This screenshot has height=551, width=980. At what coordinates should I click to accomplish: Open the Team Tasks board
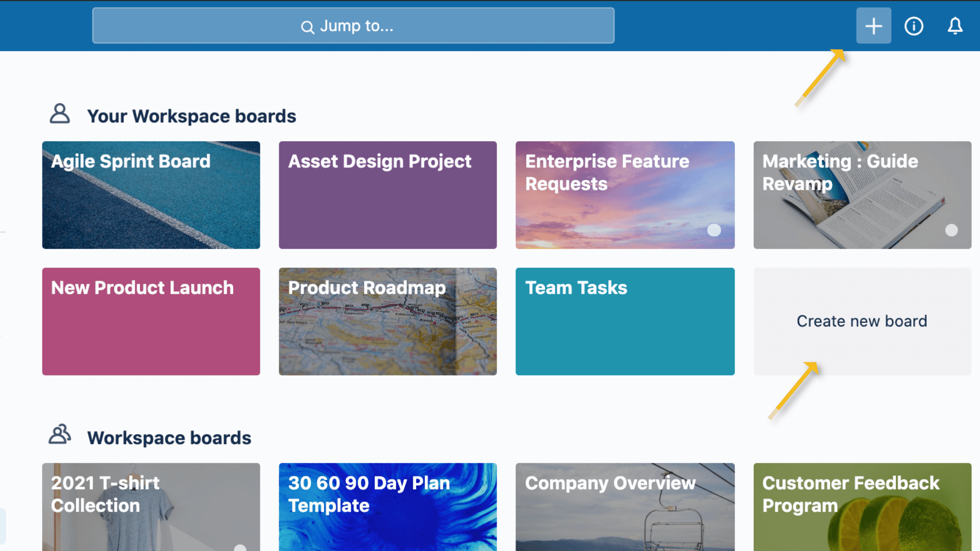coord(625,321)
